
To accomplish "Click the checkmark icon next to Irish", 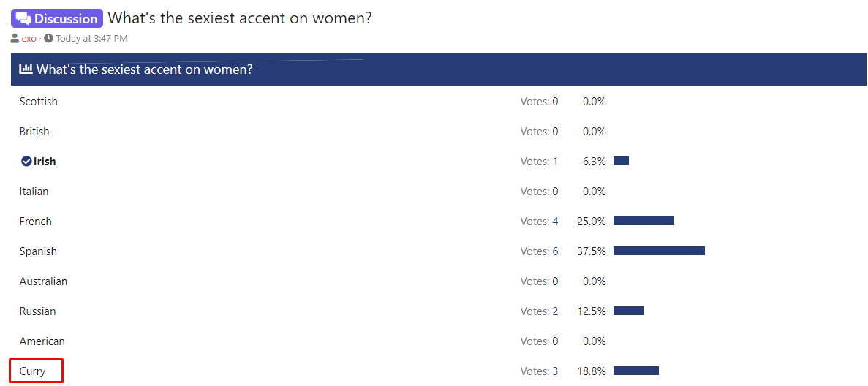I will pos(26,161).
